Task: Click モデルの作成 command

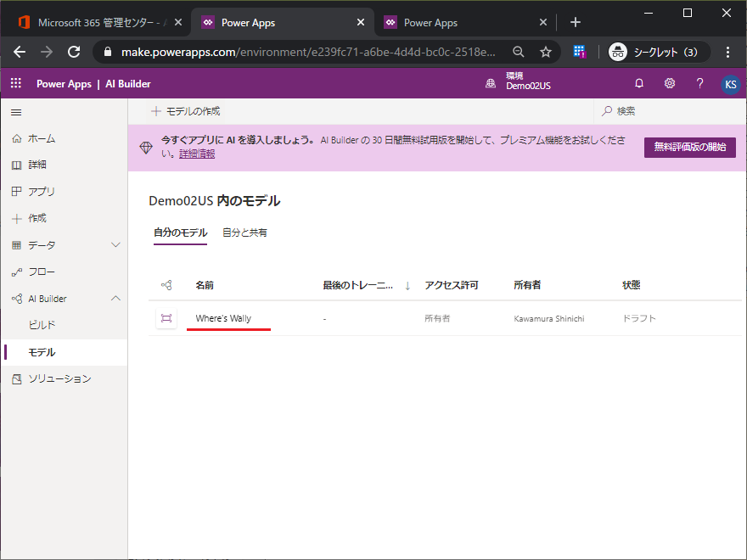Action: [x=186, y=111]
